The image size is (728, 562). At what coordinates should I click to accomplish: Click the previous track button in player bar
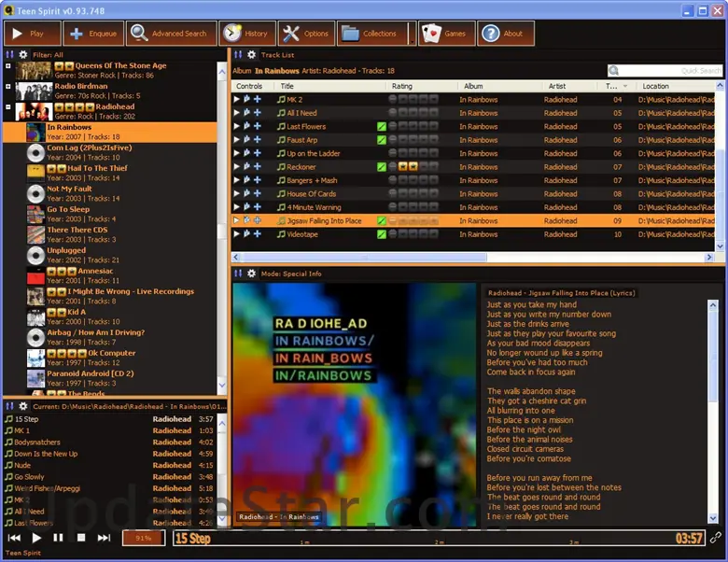pos(14,538)
